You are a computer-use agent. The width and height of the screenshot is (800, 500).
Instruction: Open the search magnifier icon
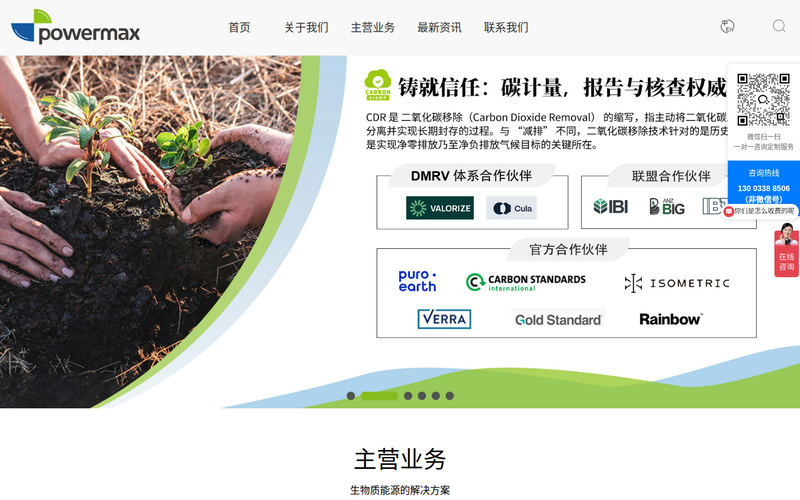tap(779, 26)
